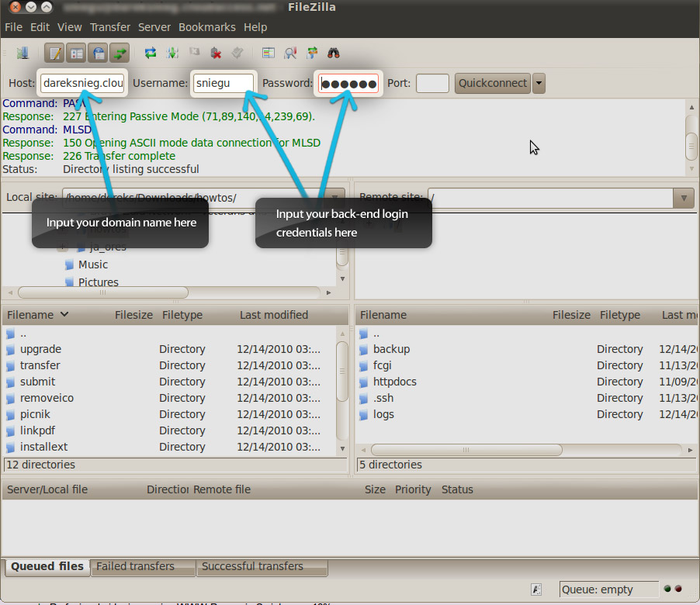
Task: Open the filename filters icon
Action: tap(269, 53)
